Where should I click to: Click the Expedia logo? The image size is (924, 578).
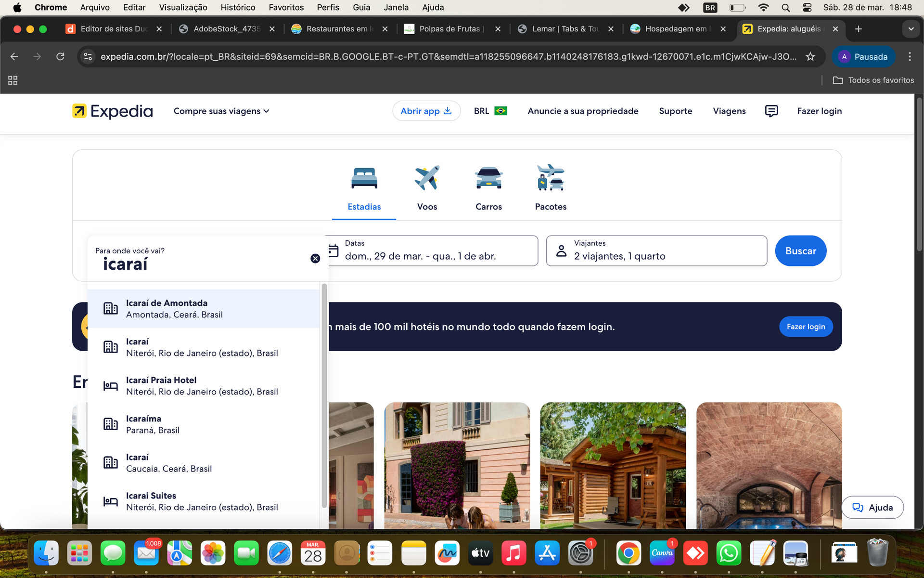click(x=112, y=111)
